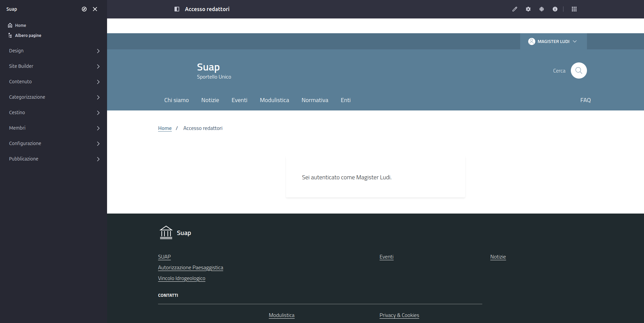The image size is (644, 323).
Task: Open the Magister Ludi user dropdown
Action: [553, 41]
